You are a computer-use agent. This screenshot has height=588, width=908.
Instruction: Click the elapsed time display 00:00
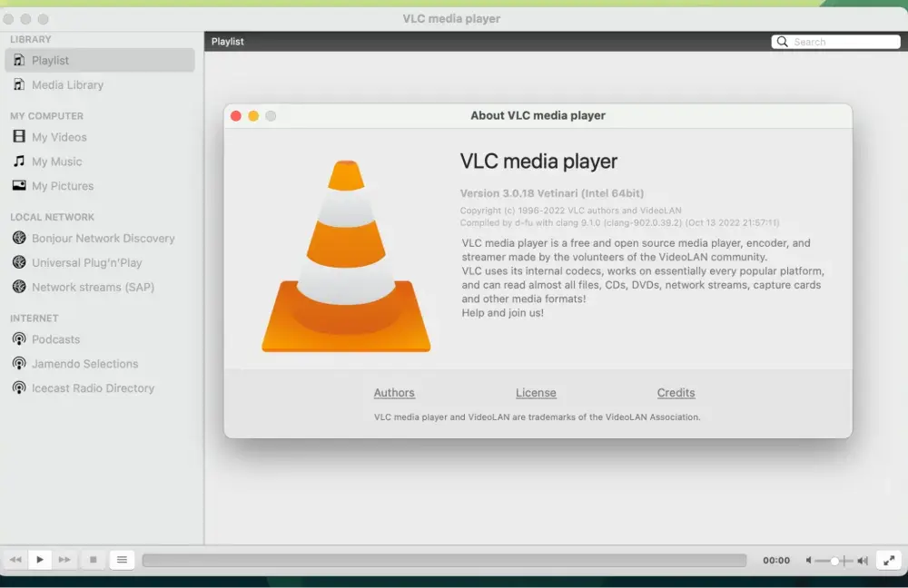click(x=776, y=560)
